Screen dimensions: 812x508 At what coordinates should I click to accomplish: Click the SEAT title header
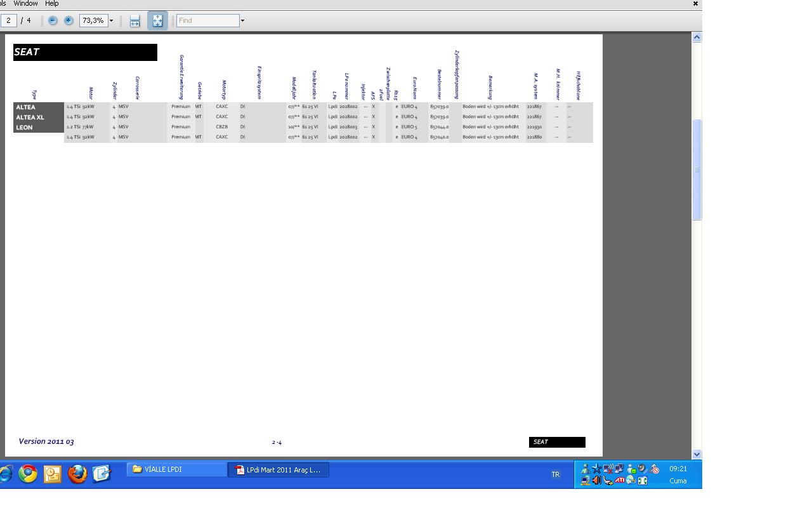[x=85, y=52]
